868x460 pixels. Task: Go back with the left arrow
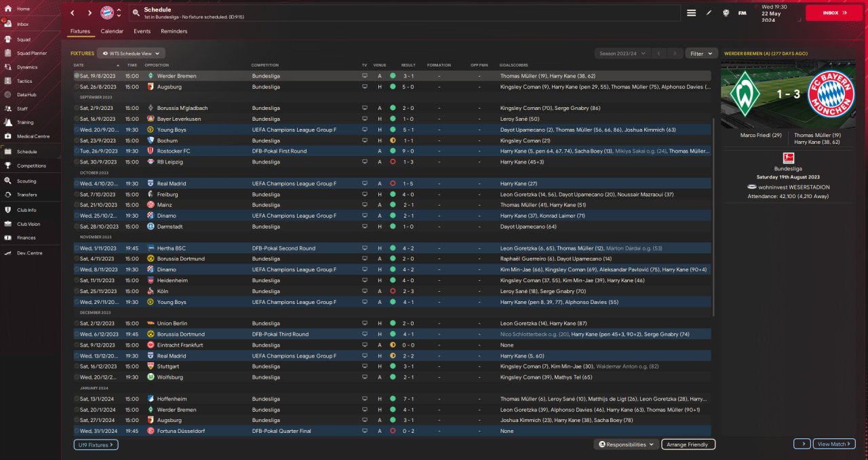click(x=73, y=13)
